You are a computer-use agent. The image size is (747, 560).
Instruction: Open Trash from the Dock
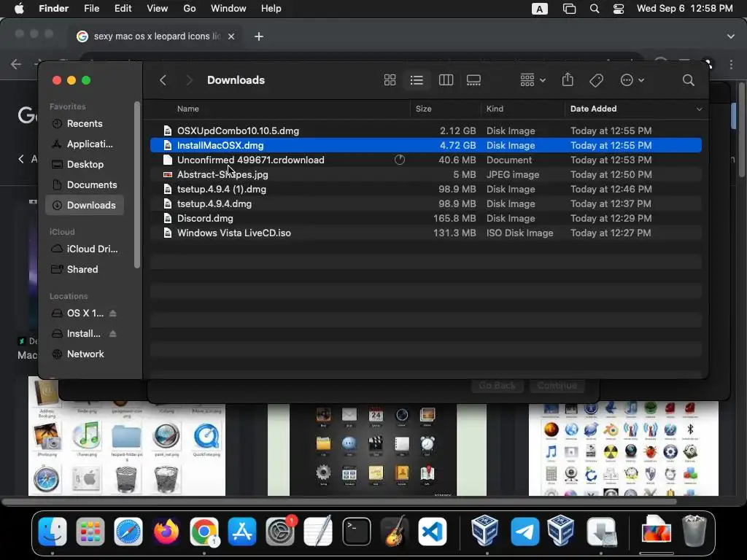tap(694, 531)
